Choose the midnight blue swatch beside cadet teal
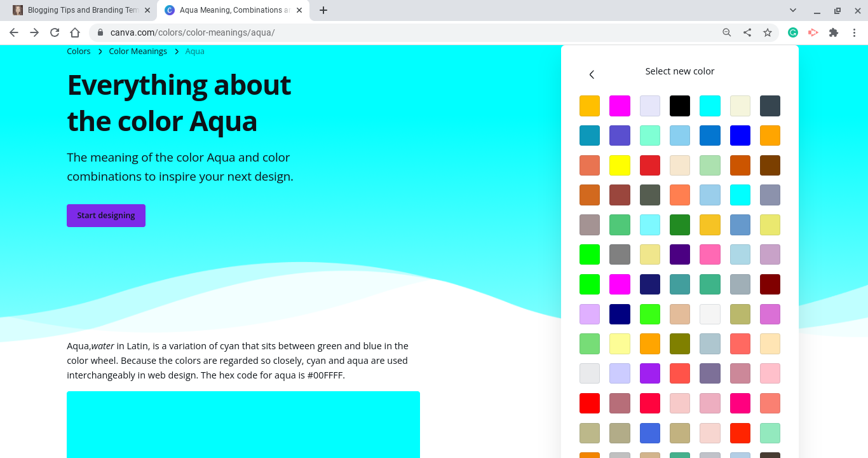This screenshot has height=458, width=868. pos(650,284)
